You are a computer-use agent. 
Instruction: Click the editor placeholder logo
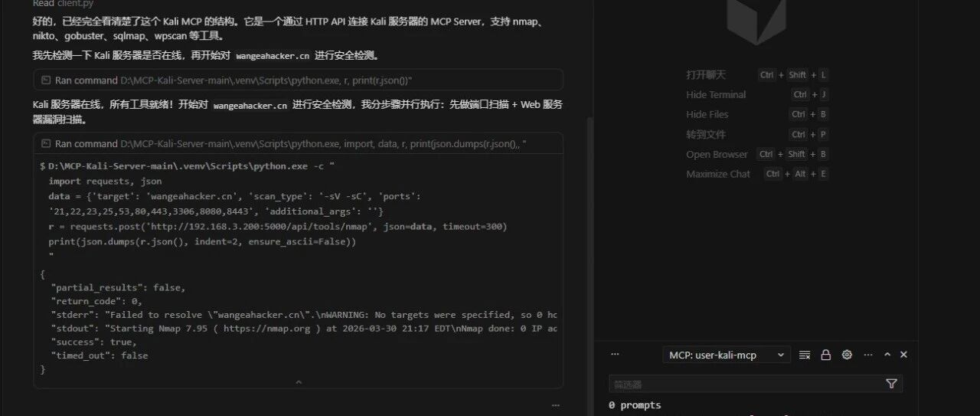756,21
